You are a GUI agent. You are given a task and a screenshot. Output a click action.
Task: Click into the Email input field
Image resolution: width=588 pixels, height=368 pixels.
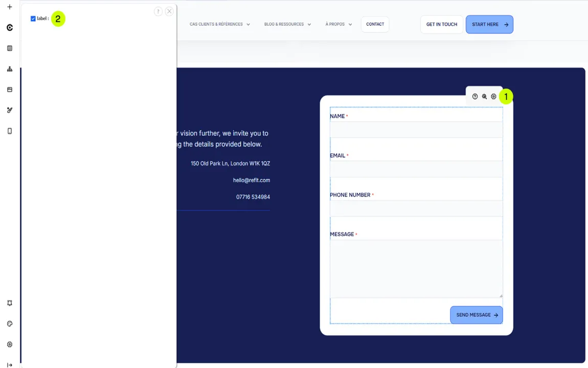tap(416, 169)
